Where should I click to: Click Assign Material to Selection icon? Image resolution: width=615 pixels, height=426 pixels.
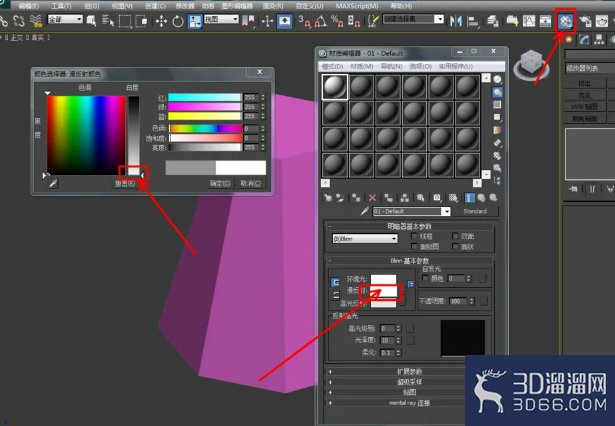[356, 198]
